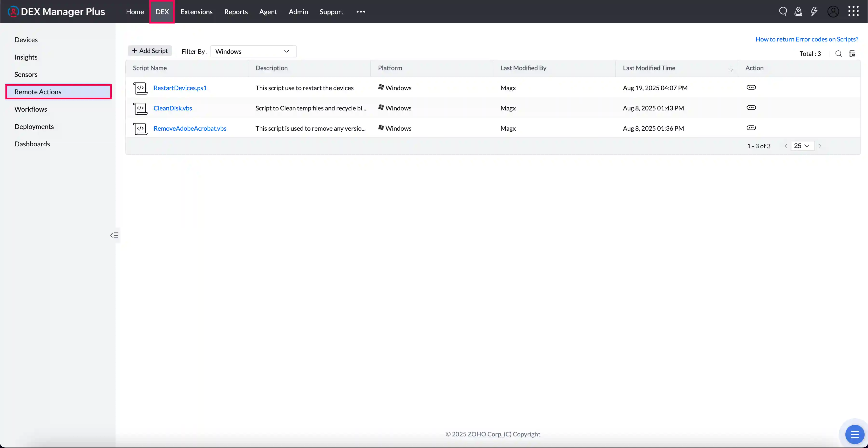The width and height of the screenshot is (868, 448).
Task: Click the Add Script button
Action: (x=150, y=51)
